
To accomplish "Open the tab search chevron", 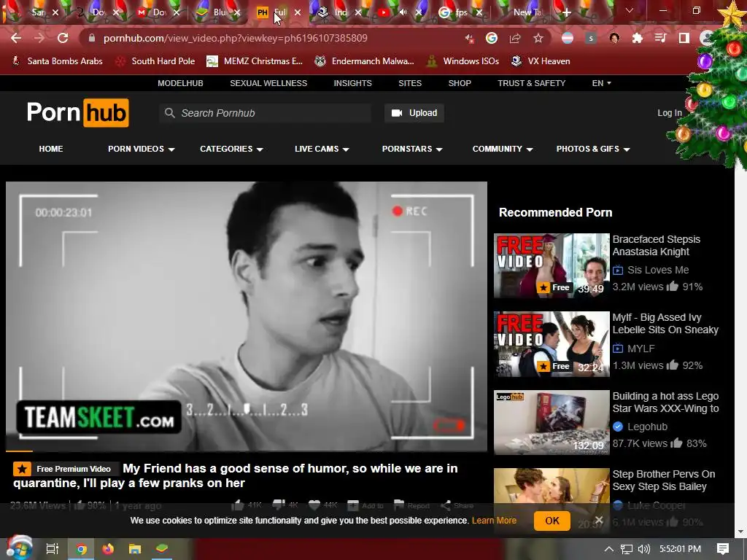I will pos(630,10).
